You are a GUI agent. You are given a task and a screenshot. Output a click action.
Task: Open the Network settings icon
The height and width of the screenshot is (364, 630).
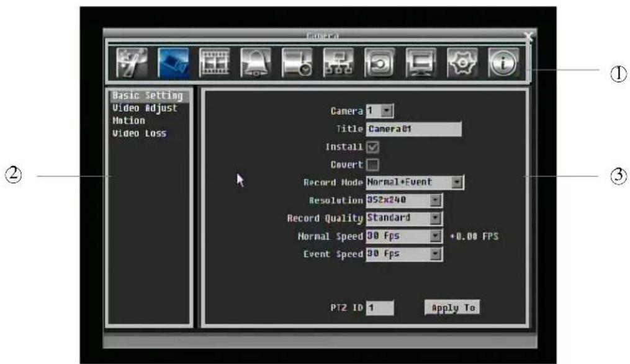click(338, 63)
